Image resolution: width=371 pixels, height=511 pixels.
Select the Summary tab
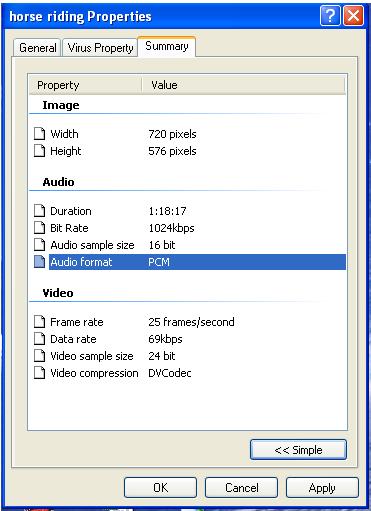pos(167,46)
